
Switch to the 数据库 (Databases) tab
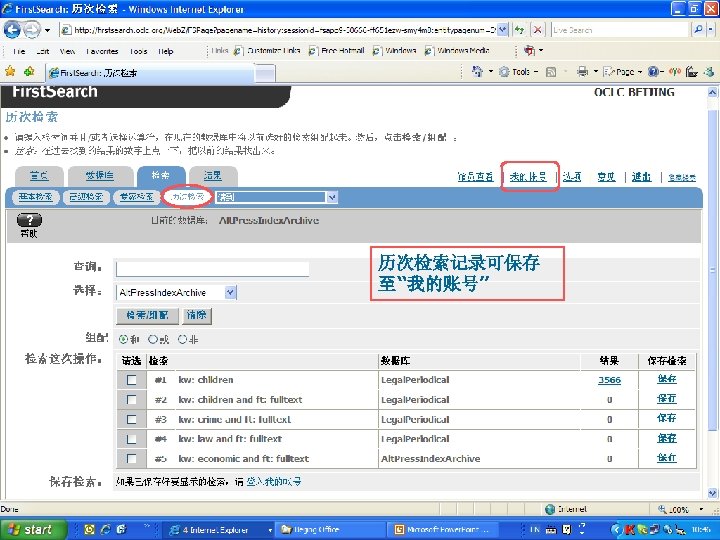[x=100, y=176]
